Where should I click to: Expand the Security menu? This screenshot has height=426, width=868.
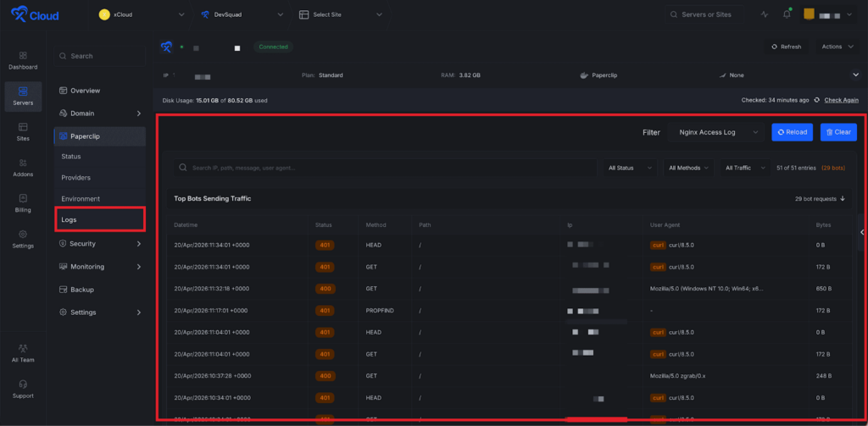[100, 243]
